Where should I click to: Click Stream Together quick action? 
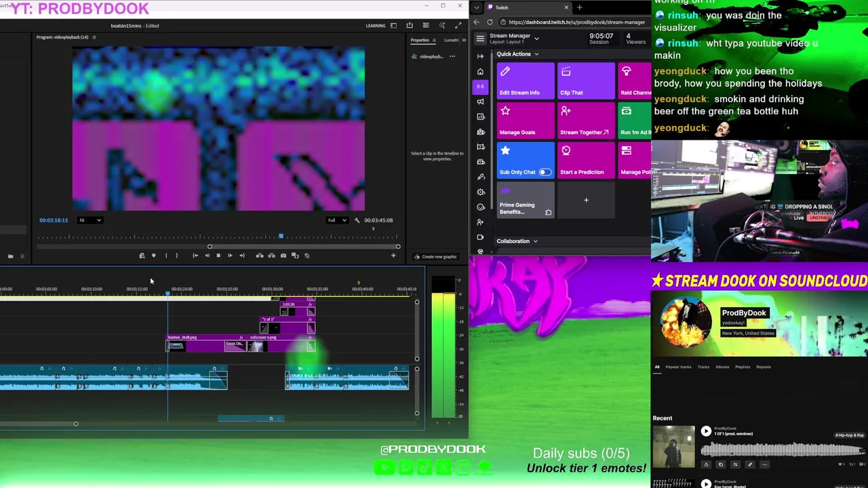[586, 121]
